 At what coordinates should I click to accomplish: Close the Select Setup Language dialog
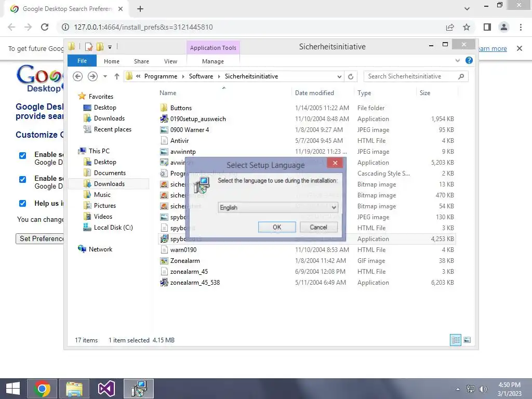(x=335, y=163)
